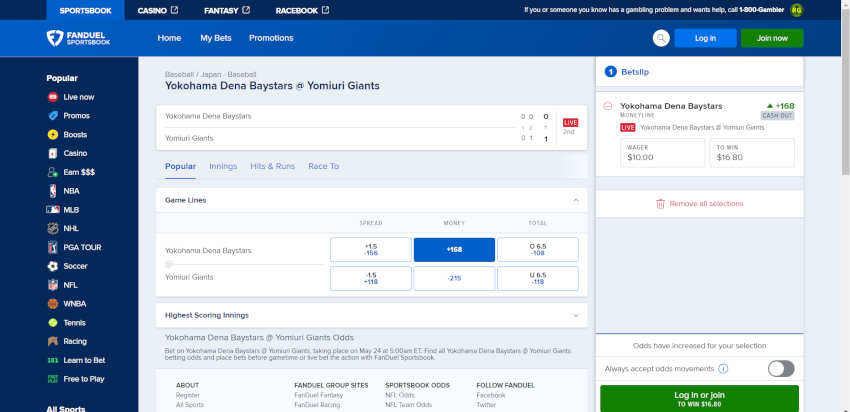
Task: Open Hits & Runs tab
Action: [x=273, y=166]
